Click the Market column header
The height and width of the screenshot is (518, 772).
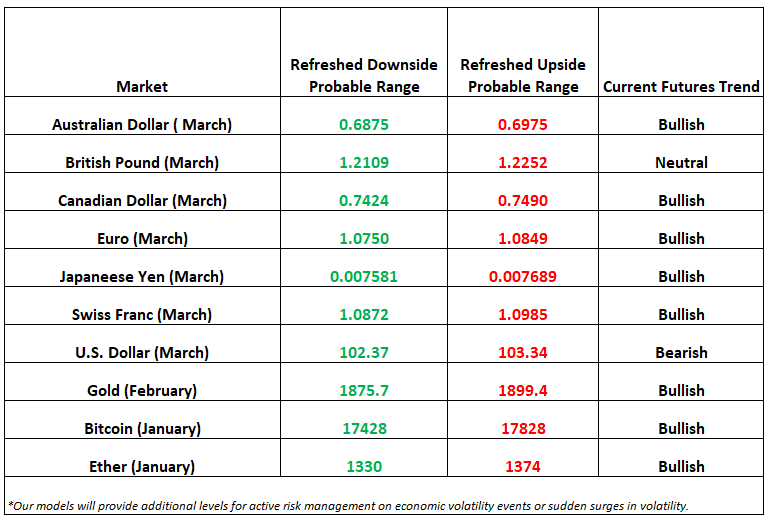(142, 87)
